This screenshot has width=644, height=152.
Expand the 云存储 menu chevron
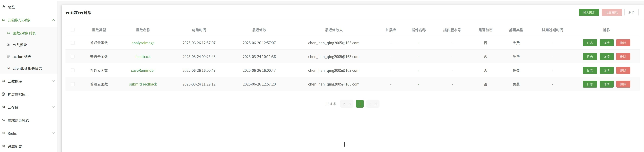[53, 107]
